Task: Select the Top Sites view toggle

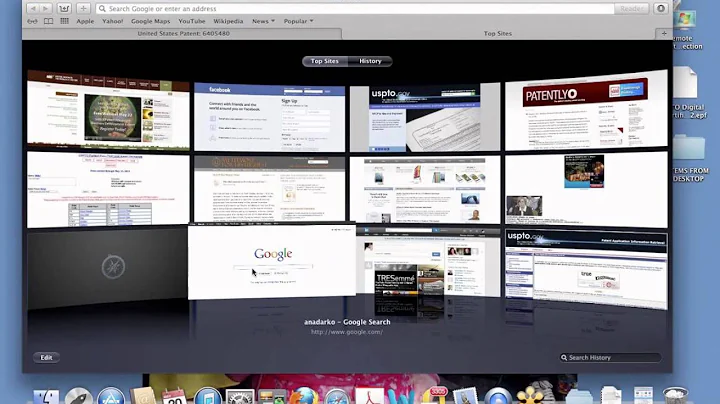Action: [325, 61]
